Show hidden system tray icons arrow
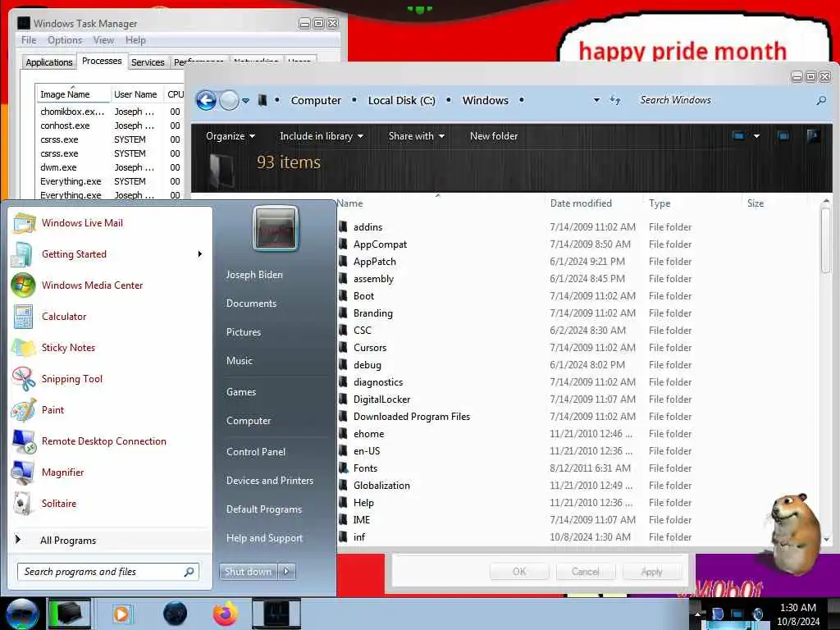 [x=697, y=614]
